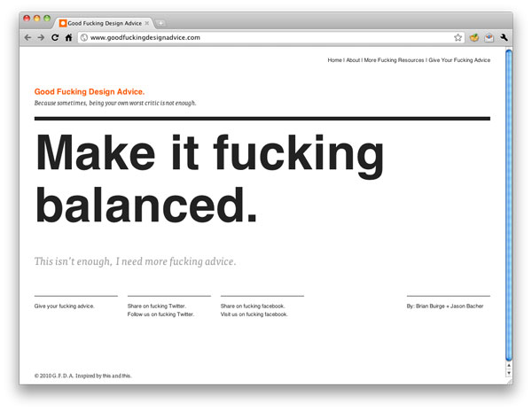Click the 'Because sometimes' tagline text
The image size is (532, 411).
click(x=115, y=103)
